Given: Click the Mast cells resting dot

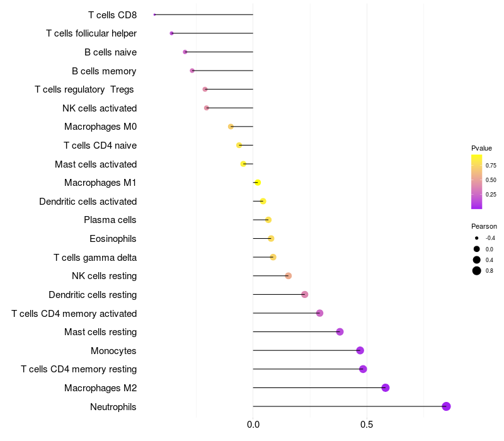Looking at the screenshot, I should click(x=340, y=332).
